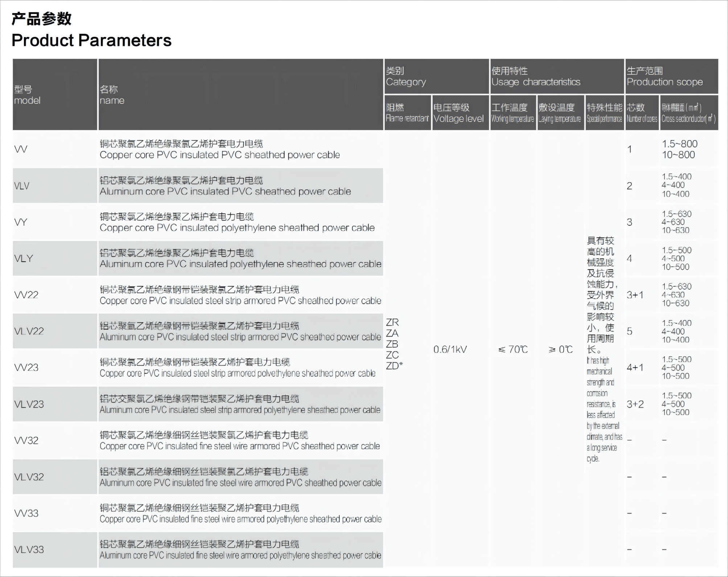Click VLV23 aluminum steel strip armored polyethylene name

240,410
